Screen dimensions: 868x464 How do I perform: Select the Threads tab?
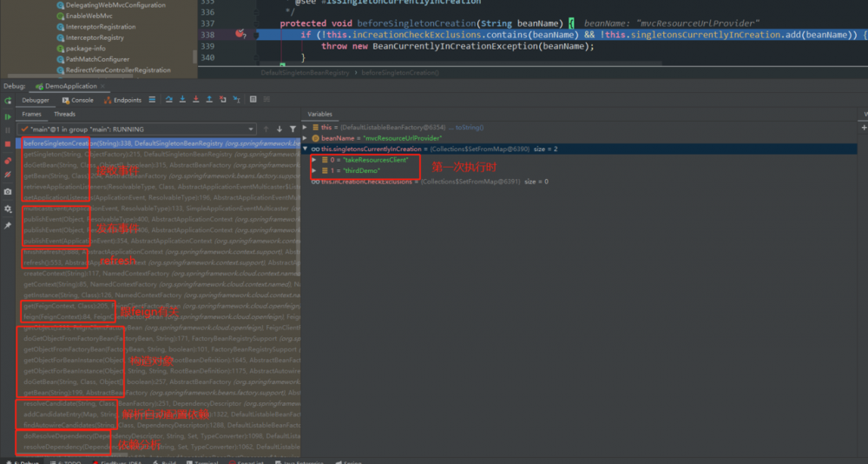point(65,114)
